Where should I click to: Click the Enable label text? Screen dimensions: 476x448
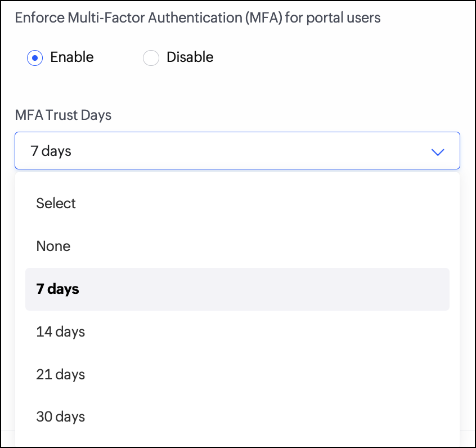71,57
